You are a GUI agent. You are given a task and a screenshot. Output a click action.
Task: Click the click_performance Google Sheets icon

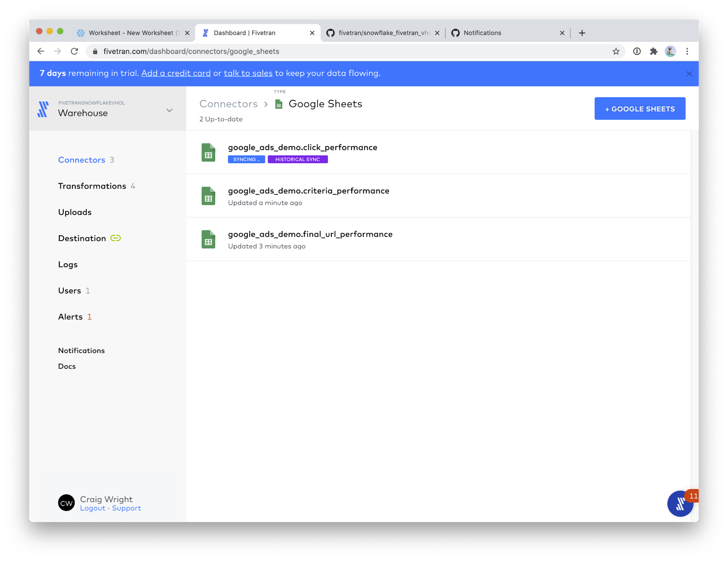coord(208,153)
